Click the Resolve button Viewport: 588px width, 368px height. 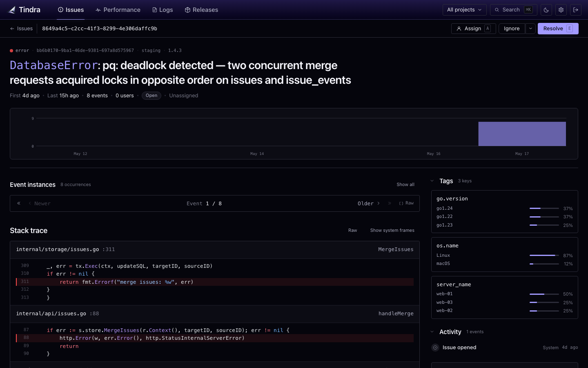[x=558, y=29]
